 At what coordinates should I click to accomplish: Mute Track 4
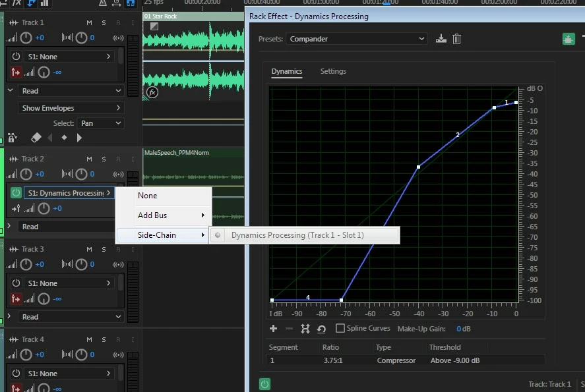pyautogui.click(x=89, y=339)
